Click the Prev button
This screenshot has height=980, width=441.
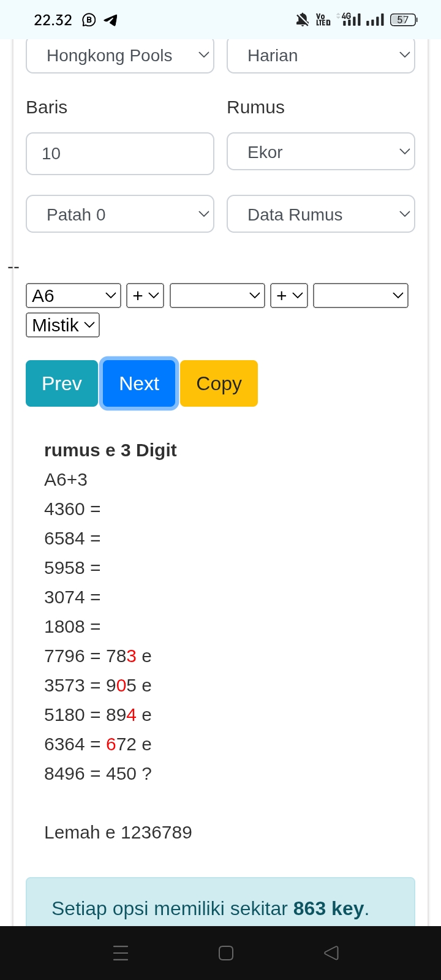click(x=62, y=383)
